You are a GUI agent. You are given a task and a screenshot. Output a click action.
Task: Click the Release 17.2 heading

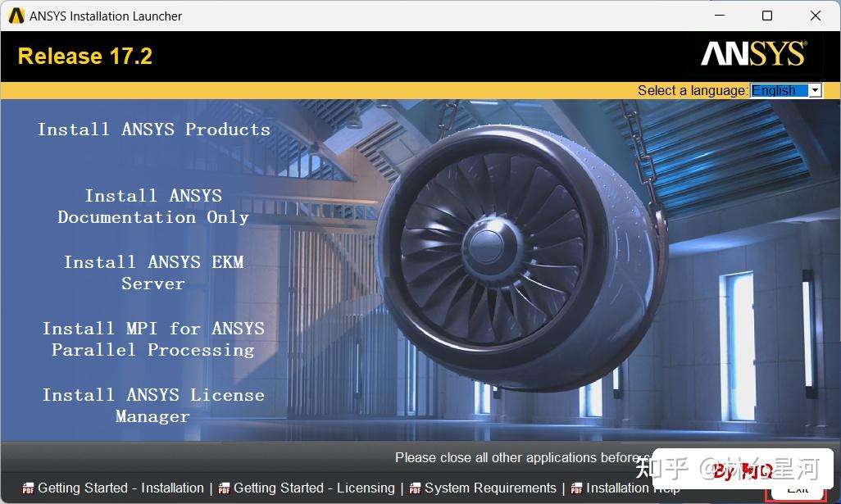pyautogui.click(x=84, y=57)
